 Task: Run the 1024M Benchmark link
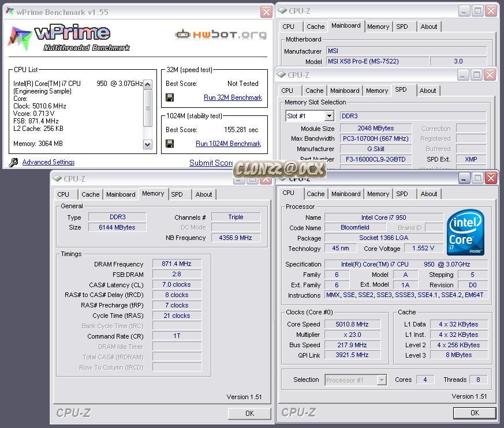228,144
